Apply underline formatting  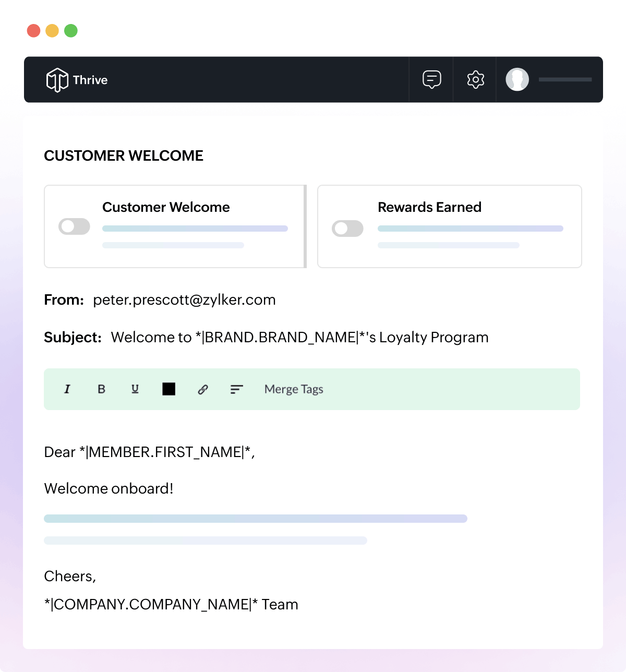coord(135,389)
